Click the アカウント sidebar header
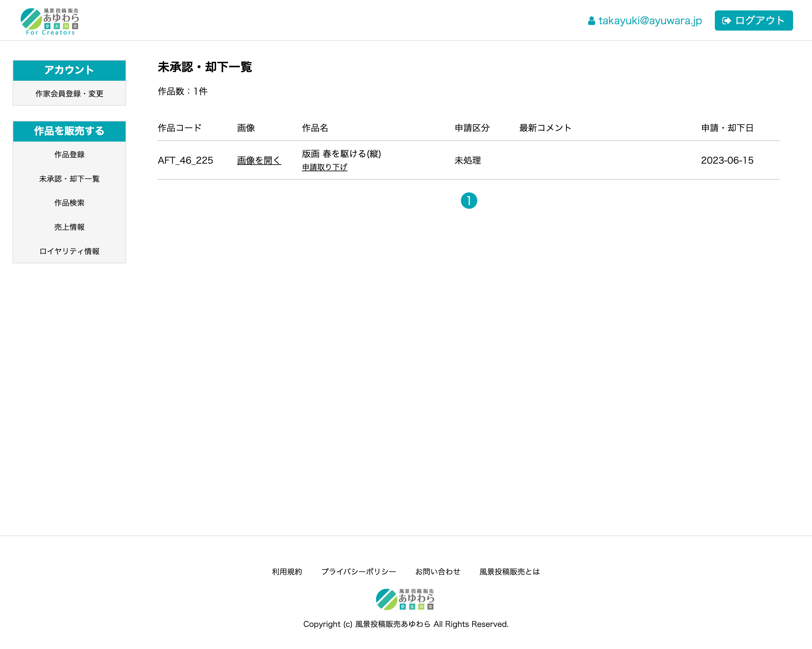This screenshot has height=649, width=812. 69,70
